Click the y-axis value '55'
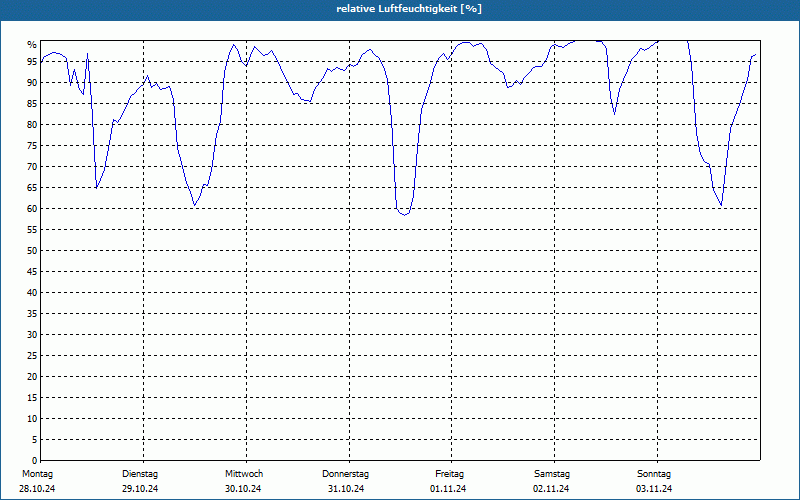The image size is (800, 500). click(32, 230)
